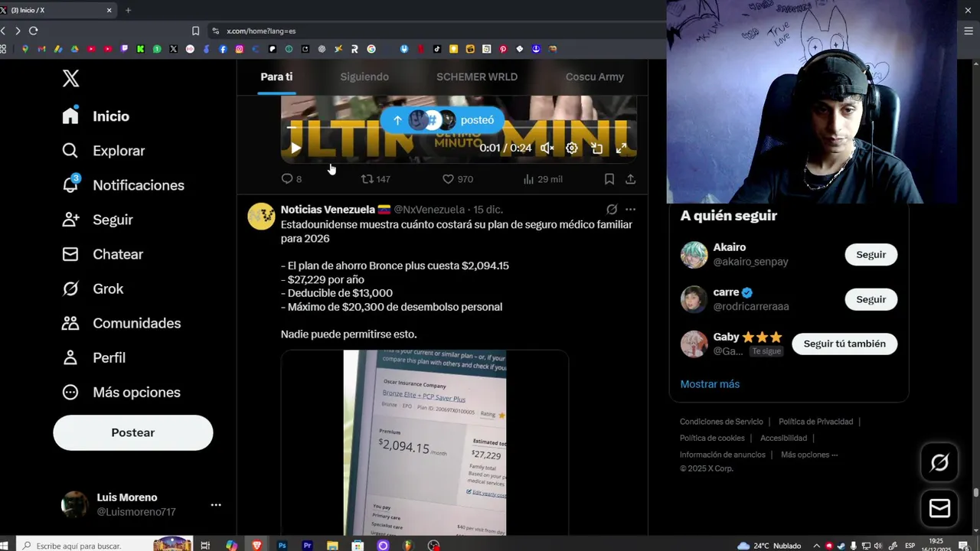Open the Instagram bookmark in bookmarks bar

[240, 49]
